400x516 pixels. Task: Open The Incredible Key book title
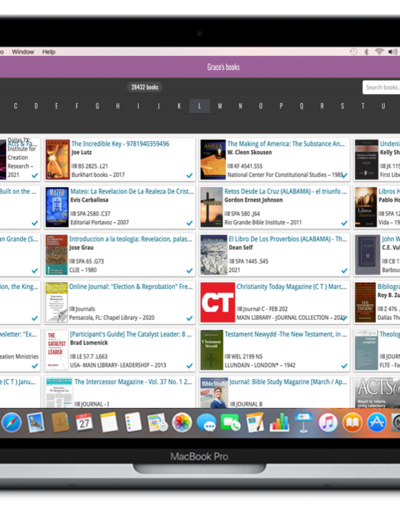(x=120, y=144)
